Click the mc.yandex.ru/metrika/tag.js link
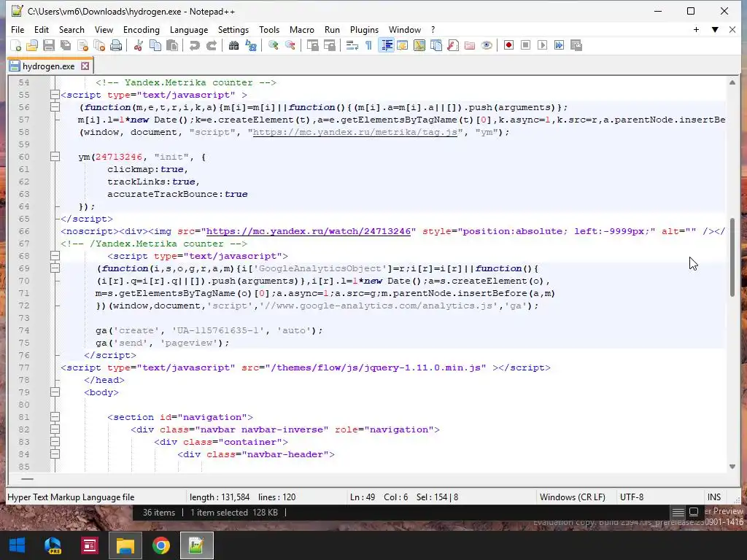This screenshot has width=747, height=560. (x=355, y=132)
